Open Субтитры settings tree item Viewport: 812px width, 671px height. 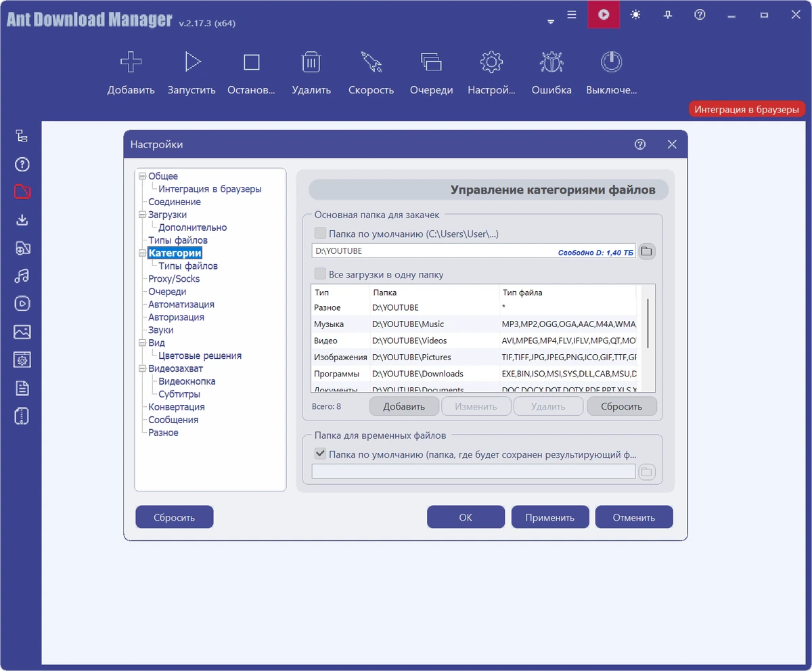pos(179,394)
